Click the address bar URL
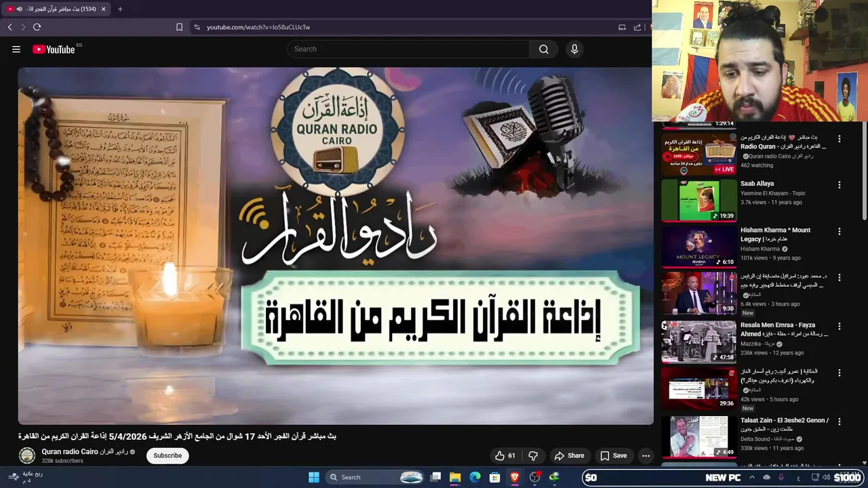868x488 pixels. [x=258, y=27]
